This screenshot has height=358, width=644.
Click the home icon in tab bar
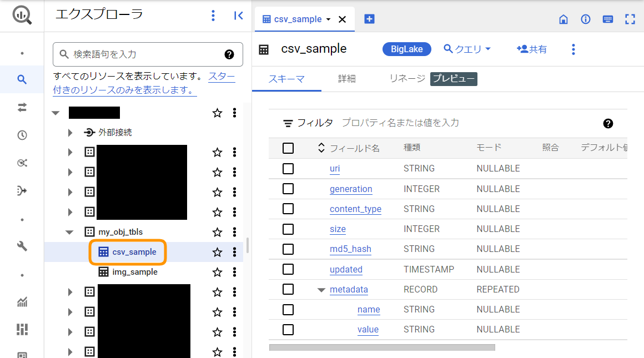click(563, 19)
